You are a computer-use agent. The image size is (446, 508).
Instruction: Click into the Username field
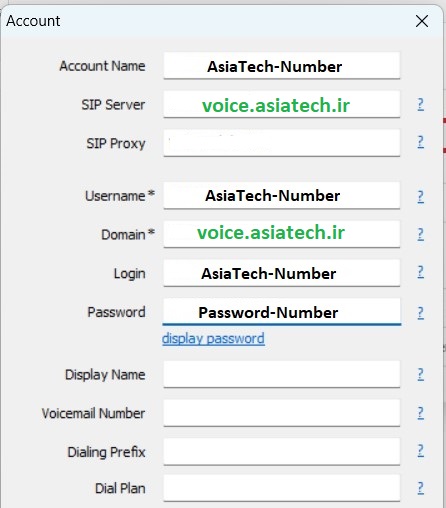(282, 196)
